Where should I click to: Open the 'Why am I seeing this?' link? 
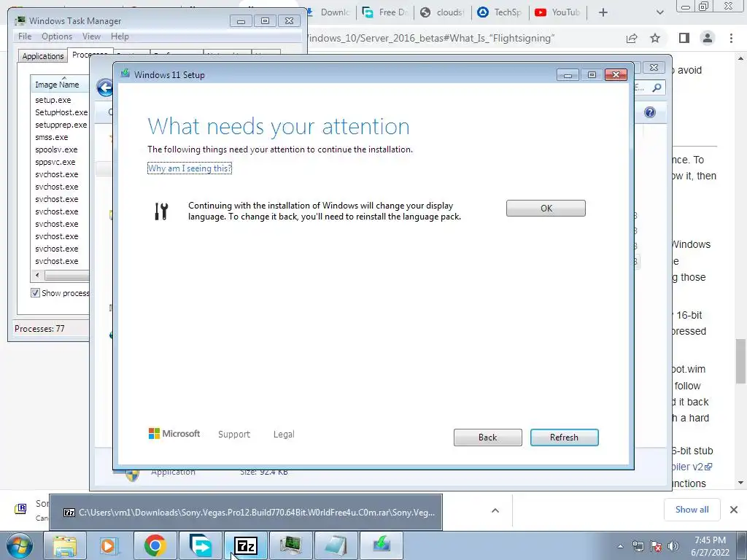click(x=189, y=168)
